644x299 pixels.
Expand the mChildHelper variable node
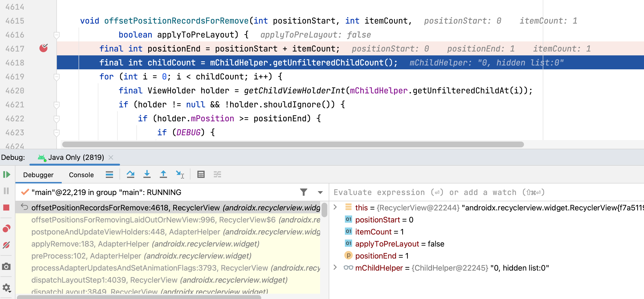[x=335, y=267]
